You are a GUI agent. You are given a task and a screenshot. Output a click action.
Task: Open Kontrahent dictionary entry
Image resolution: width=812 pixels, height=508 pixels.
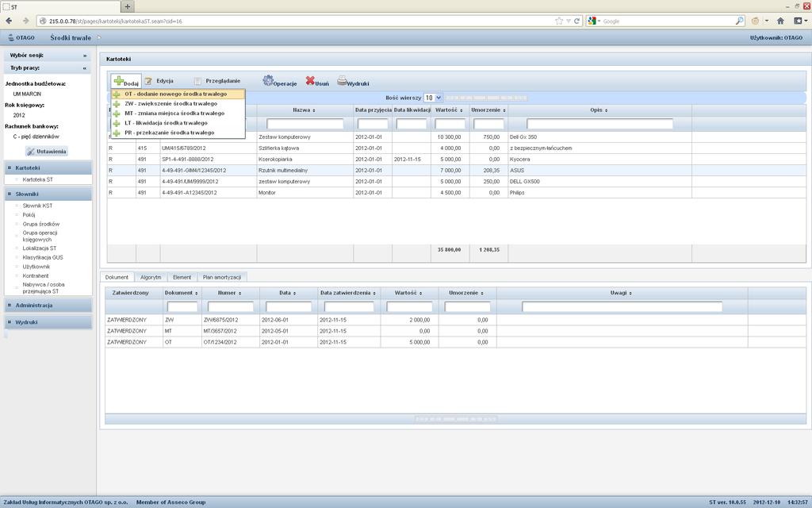coord(36,275)
